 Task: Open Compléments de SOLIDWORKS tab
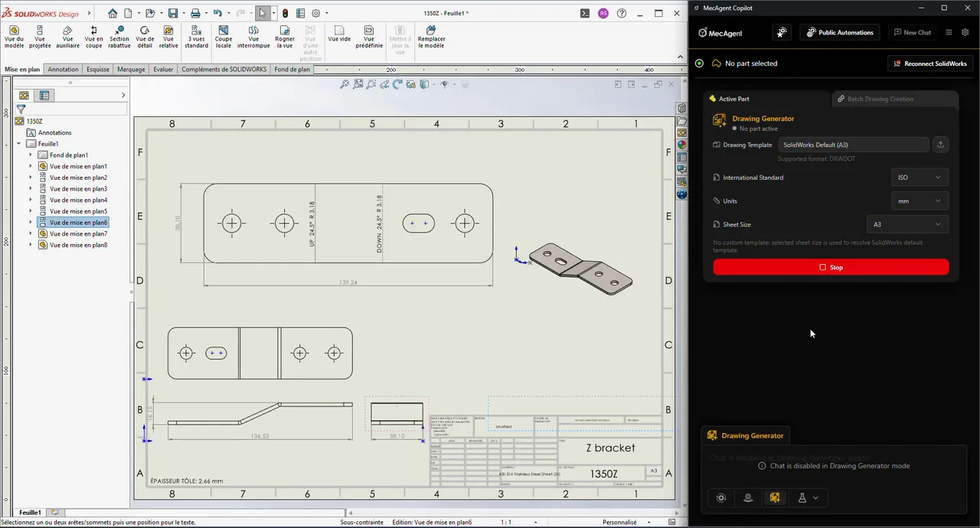224,69
